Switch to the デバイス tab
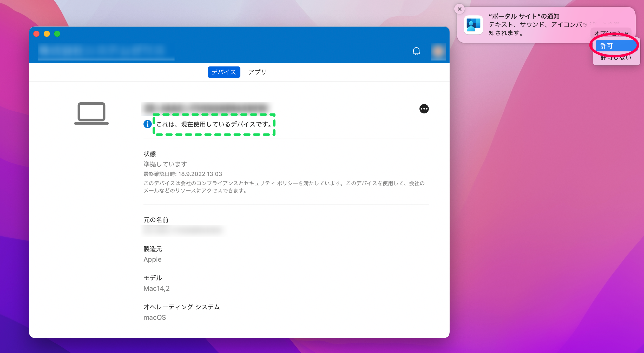This screenshot has height=353, width=644. (224, 72)
